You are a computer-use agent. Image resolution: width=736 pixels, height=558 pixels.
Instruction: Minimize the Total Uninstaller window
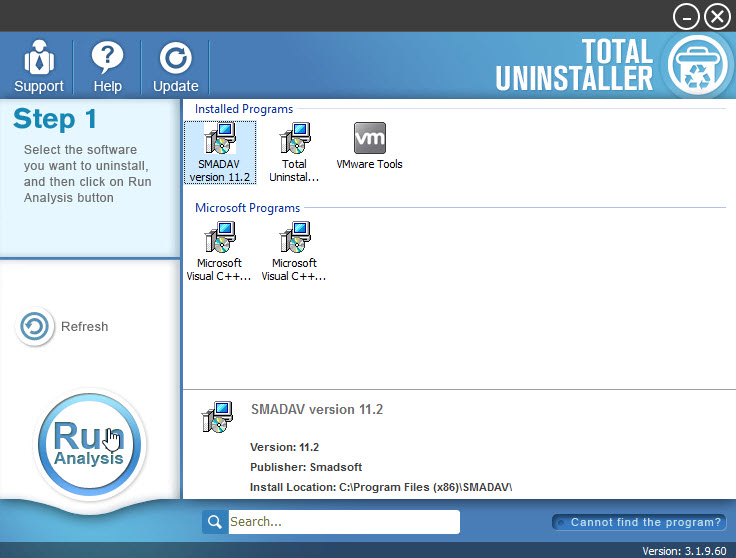pos(686,17)
